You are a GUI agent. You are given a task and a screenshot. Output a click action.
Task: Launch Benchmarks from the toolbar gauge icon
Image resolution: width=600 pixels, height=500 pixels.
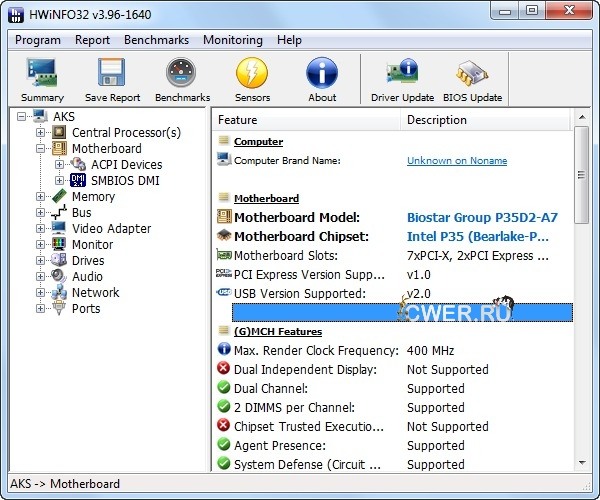coord(182,79)
